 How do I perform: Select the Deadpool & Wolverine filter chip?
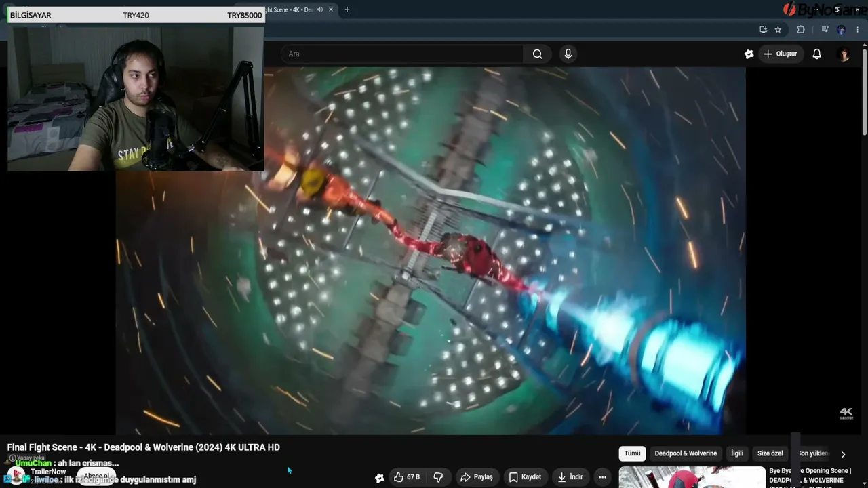[686, 453]
